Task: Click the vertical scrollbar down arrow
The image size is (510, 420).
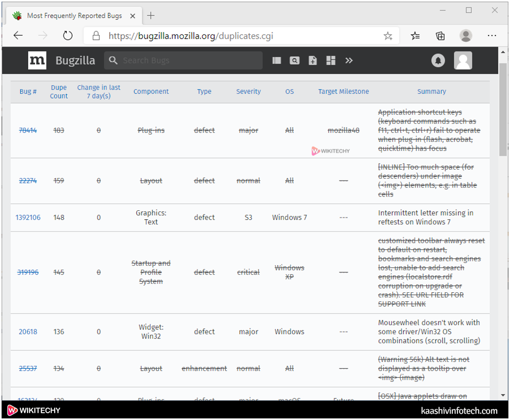Action: [x=503, y=395]
